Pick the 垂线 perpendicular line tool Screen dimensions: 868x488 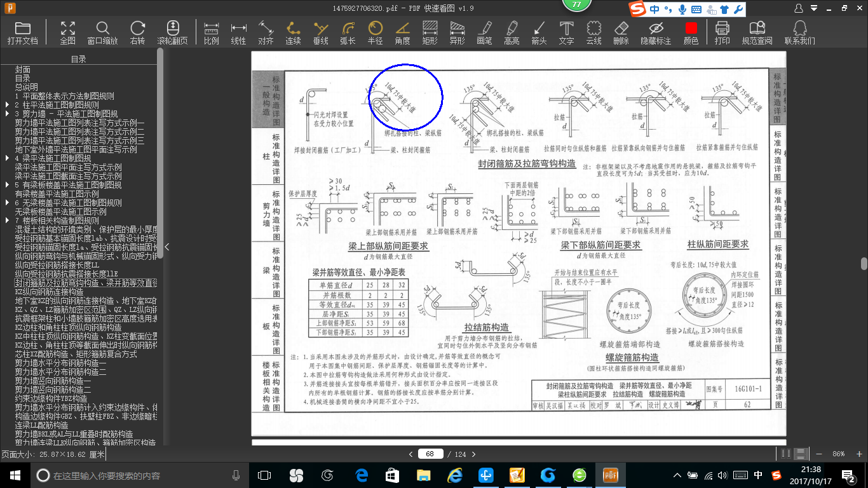321,32
